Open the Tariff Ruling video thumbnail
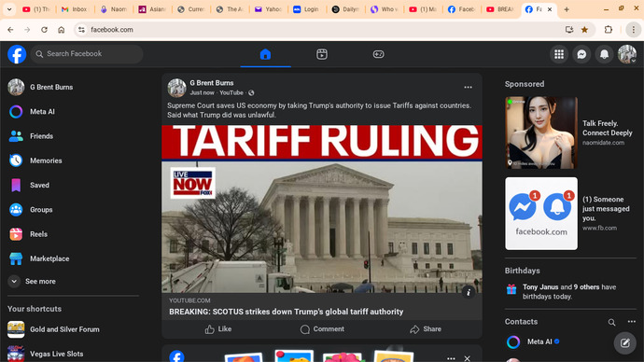644x362 pixels. pos(322,208)
